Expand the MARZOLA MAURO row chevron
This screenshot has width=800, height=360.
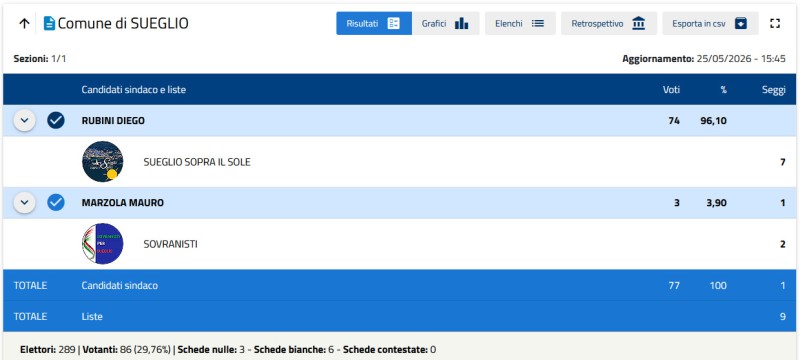coord(24,203)
